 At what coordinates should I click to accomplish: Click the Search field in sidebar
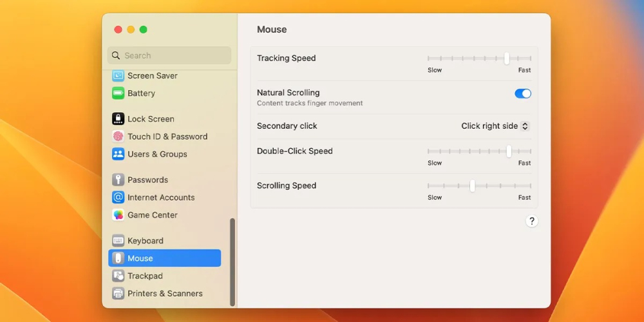(169, 55)
